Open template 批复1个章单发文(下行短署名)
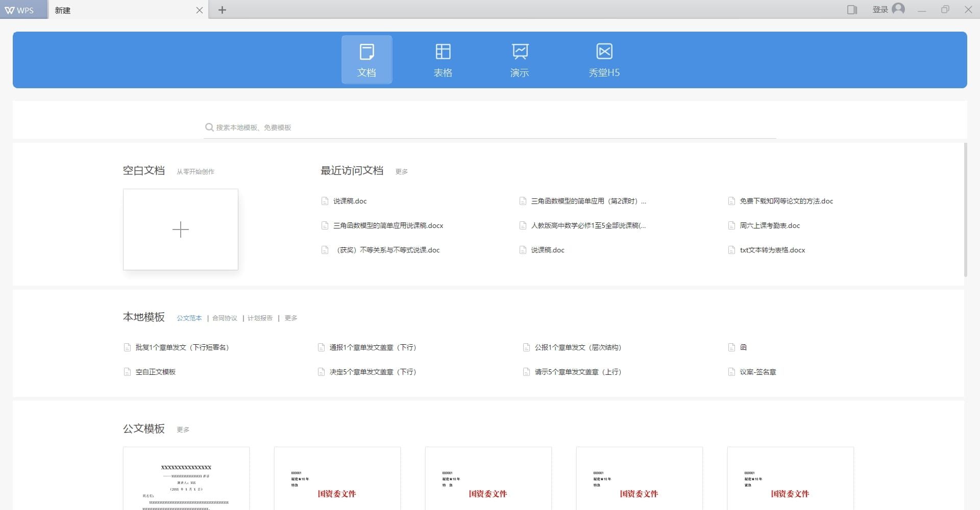Screen dimensions: 980x510 click(182, 347)
